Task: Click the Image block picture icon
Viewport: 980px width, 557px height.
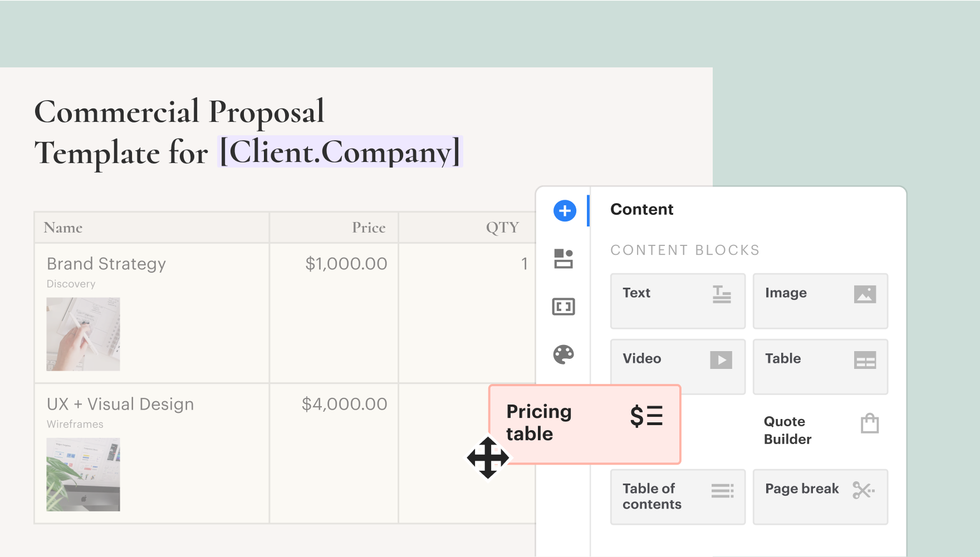Action: point(865,295)
